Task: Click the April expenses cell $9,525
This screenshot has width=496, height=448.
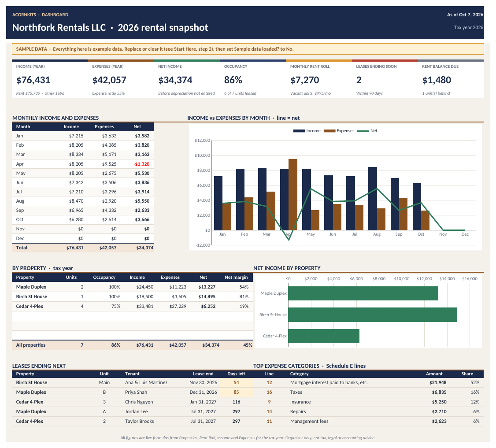Action: coord(109,164)
